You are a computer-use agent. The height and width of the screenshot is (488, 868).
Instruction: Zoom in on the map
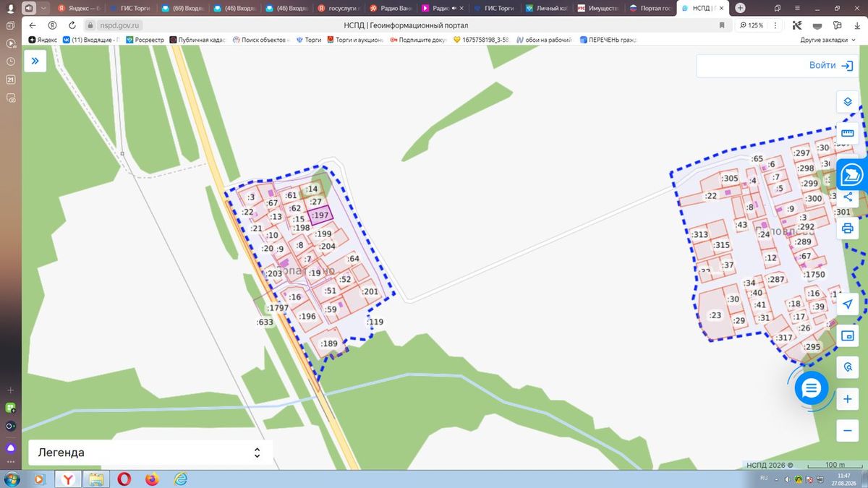tap(848, 399)
